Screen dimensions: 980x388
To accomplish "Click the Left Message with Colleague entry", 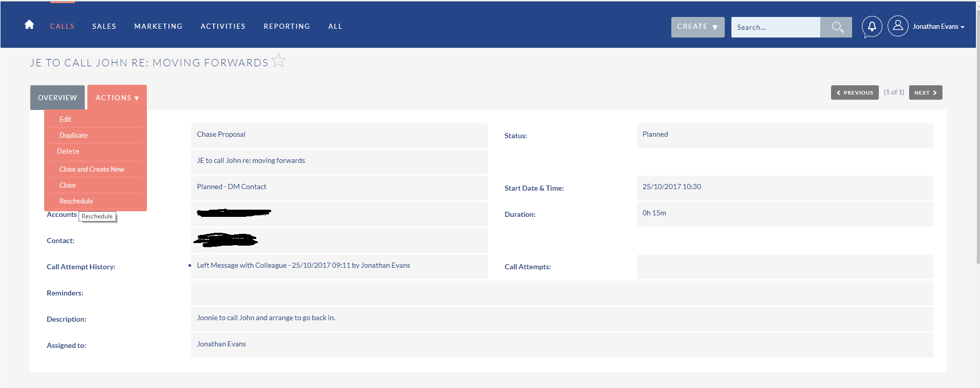I will [303, 265].
